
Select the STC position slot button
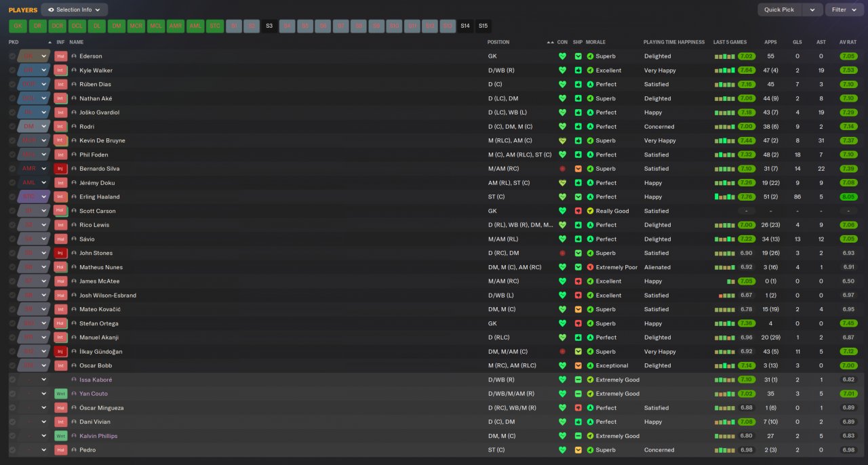click(215, 26)
